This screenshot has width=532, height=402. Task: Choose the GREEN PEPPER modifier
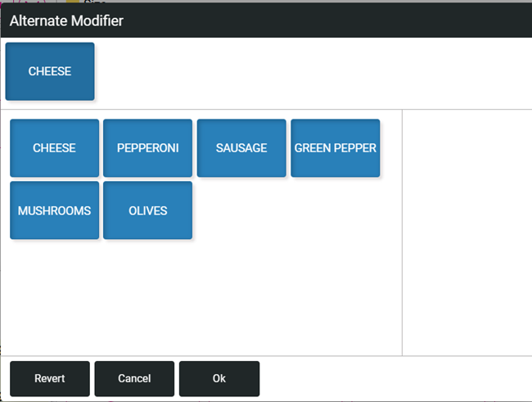[335, 148]
